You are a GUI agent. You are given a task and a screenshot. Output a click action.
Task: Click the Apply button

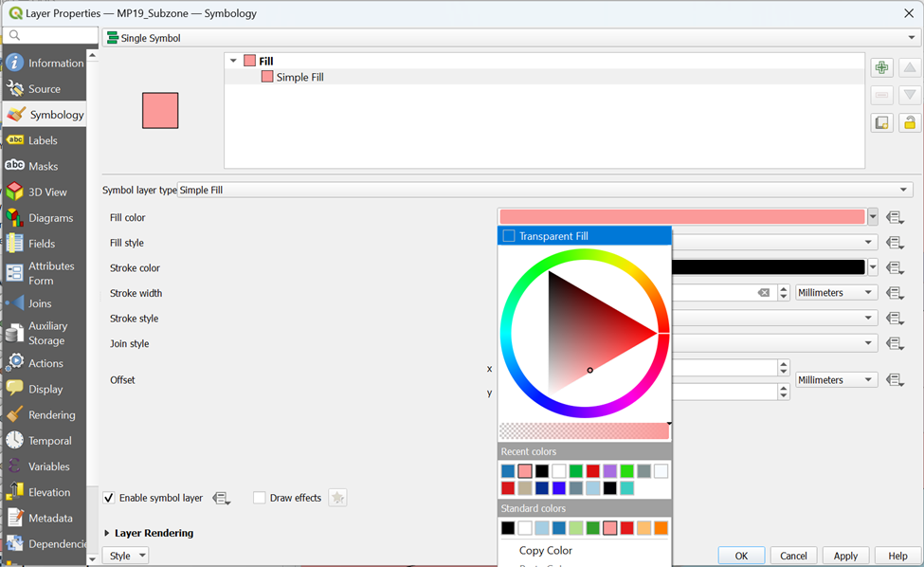pos(845,556)
